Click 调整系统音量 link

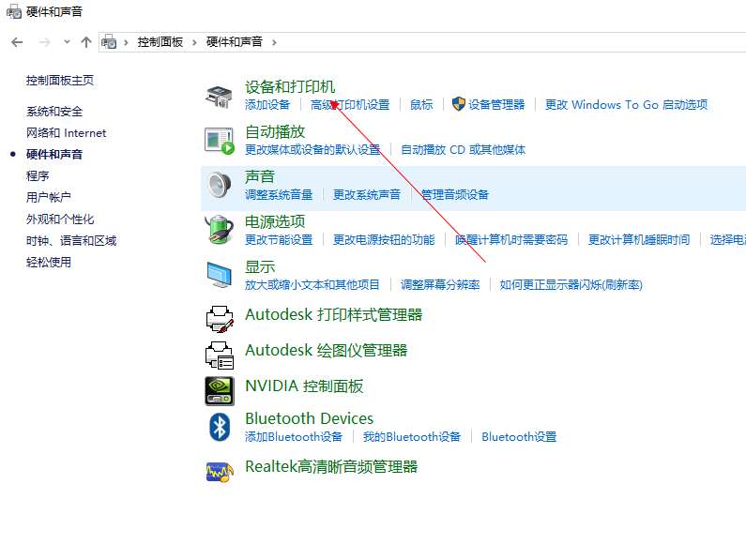click(x=279, y=194)
